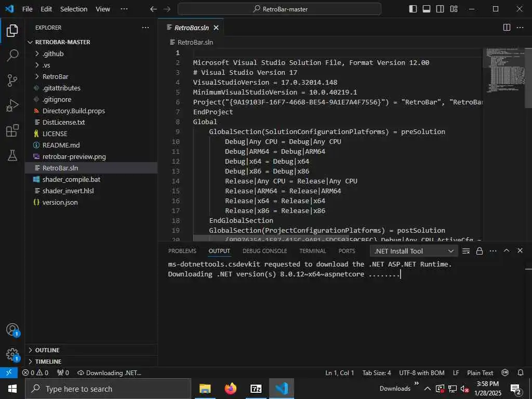The image size is (532, 399).
Task: Open Explorer Views and More Actions ellipsis
Action: click(x=145, y=28)
